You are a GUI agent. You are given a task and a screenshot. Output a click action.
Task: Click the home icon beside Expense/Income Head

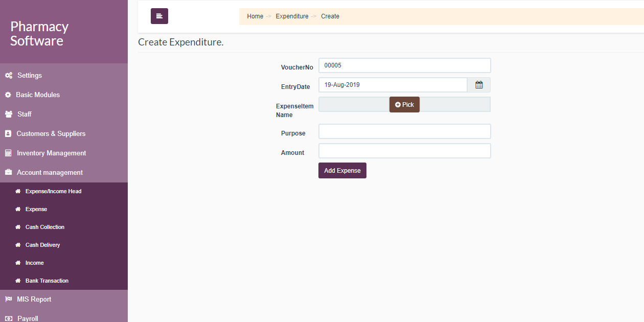click(18, 191)
